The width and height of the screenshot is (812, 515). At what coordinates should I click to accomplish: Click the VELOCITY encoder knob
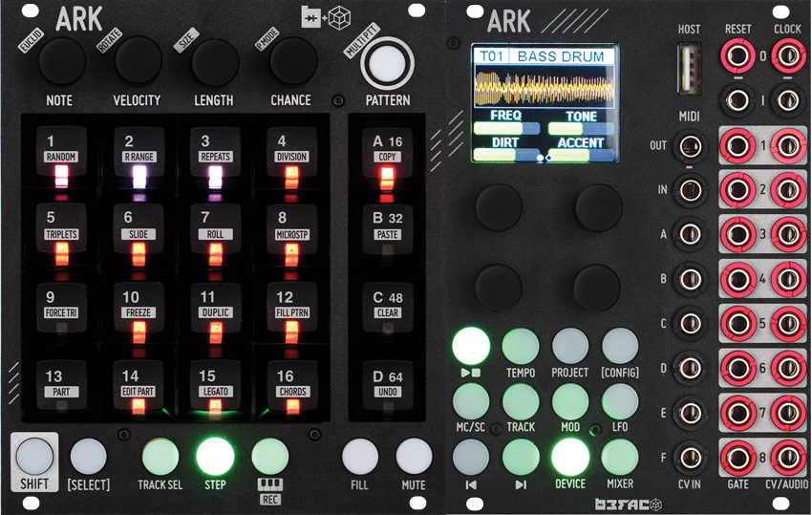[x=139, y=60]
